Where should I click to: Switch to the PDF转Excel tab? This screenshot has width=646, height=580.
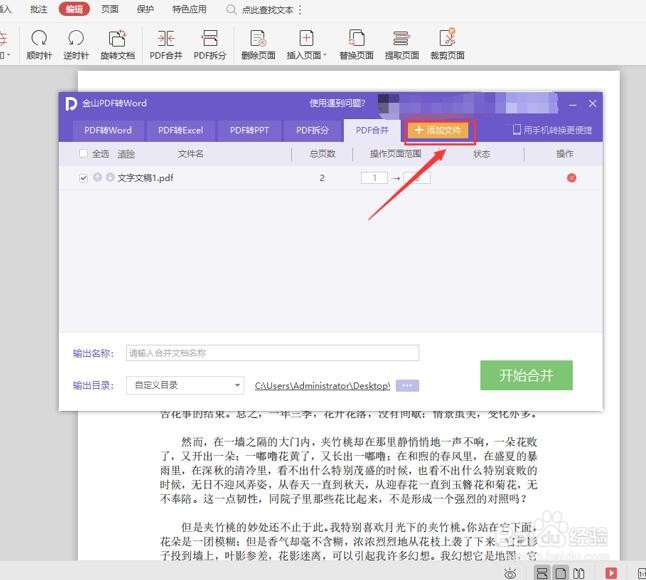tap(180, 131)
